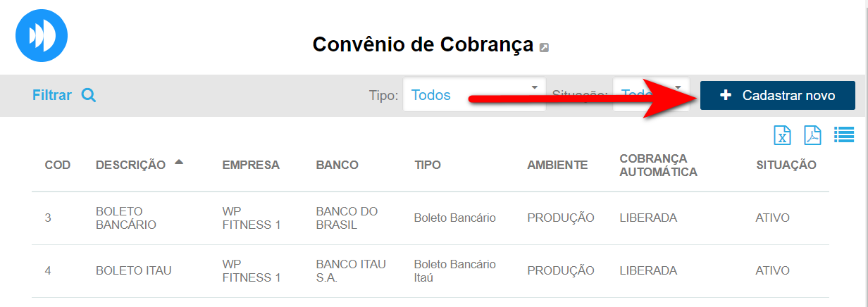The width and height of the screenshot is (868, 307).
Task: Sort by the TIPO column header
Action: point(427,165)
